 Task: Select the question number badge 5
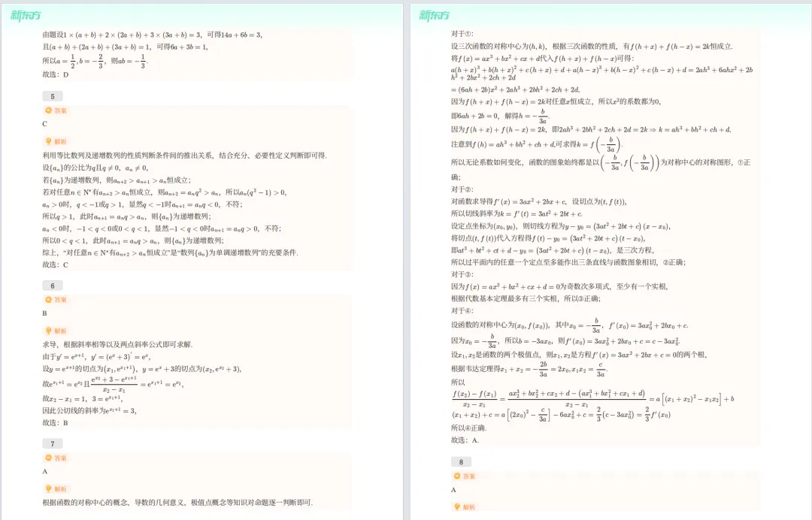(53, 96)
